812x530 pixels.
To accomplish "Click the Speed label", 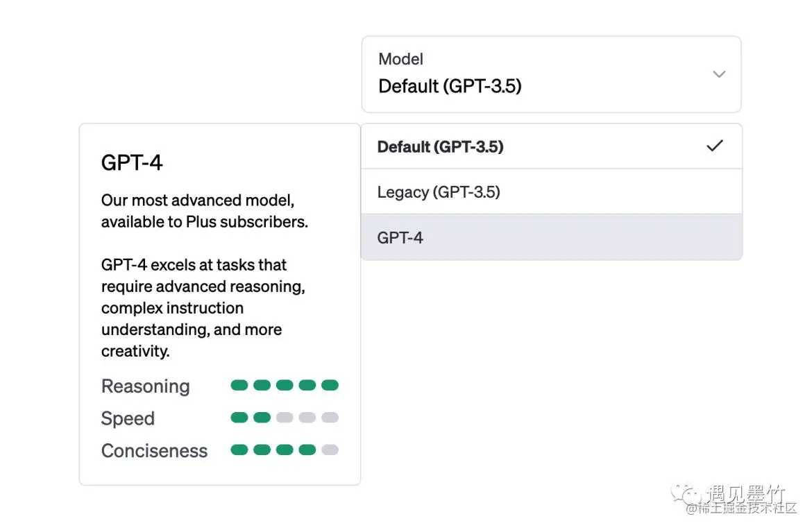I will point(128,418).
